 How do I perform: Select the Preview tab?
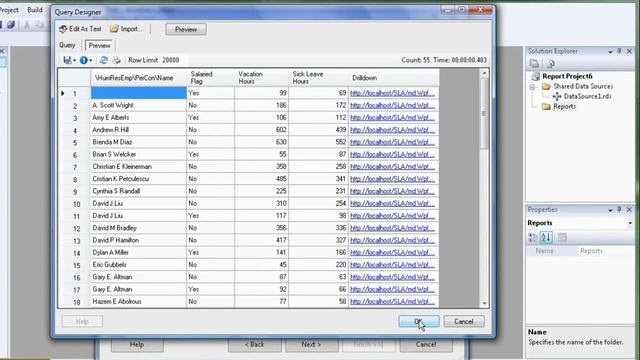[100, 45]
